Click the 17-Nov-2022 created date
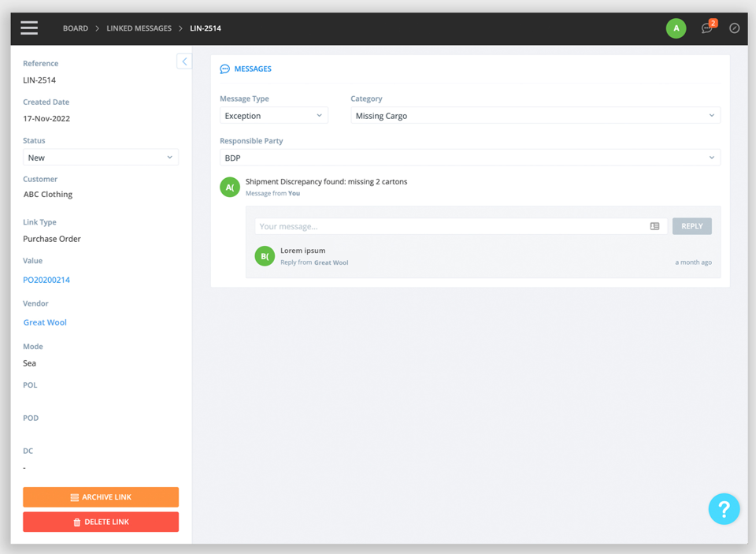 point(46,119)
